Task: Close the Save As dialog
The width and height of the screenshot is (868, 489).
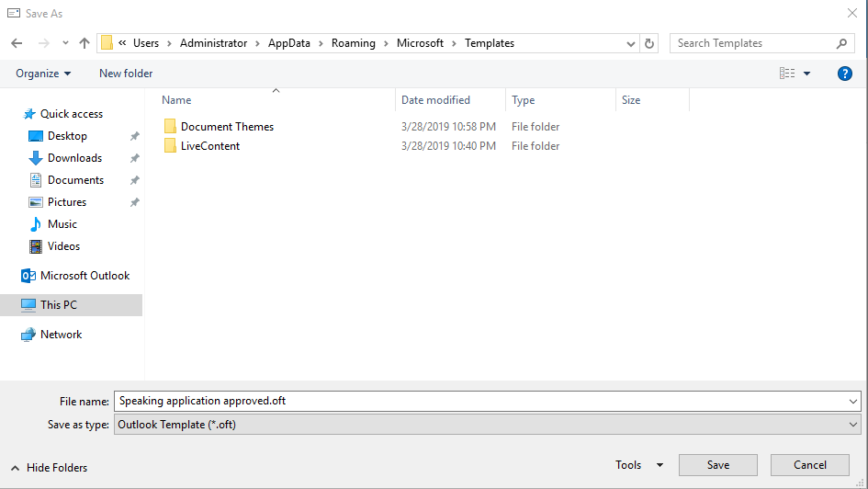Action: click(852, 13)
